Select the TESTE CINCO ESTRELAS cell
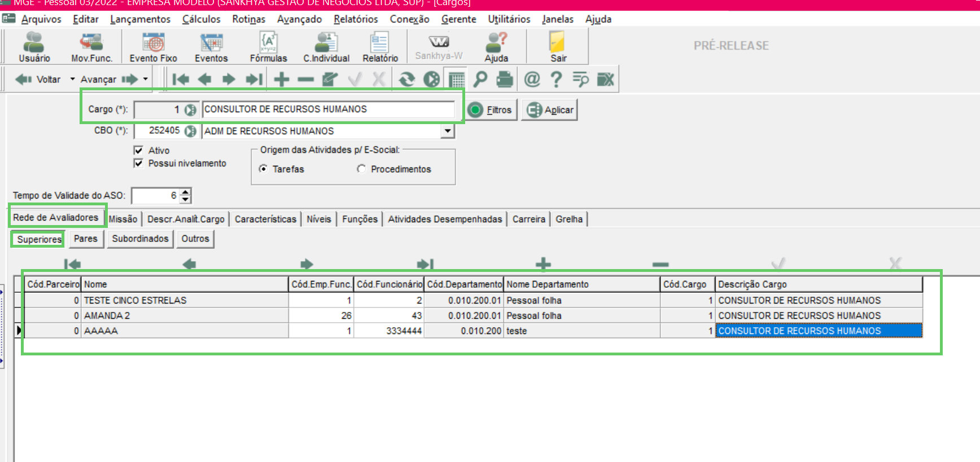The height and width of the screenshot is (462, 980). tap(185, 300)
